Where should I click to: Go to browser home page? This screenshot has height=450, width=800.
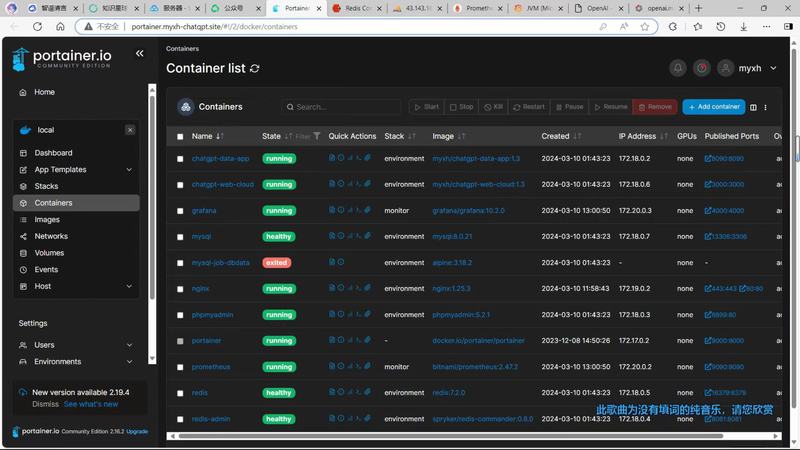(60, 27)
